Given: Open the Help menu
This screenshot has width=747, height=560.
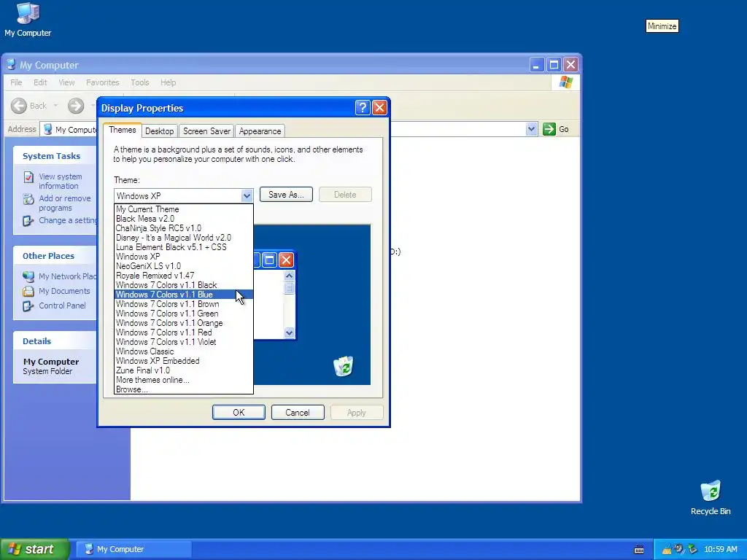Looking at the screenshot, I should coord(168,82).
